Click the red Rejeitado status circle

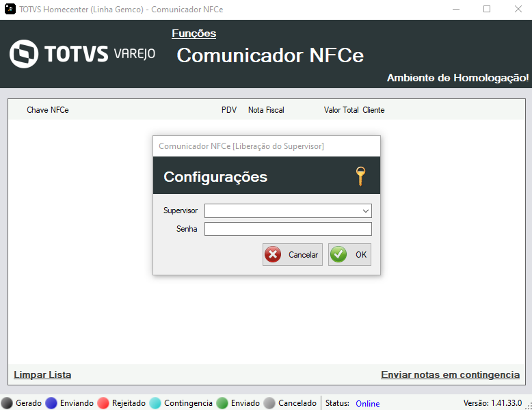[103, 403]
